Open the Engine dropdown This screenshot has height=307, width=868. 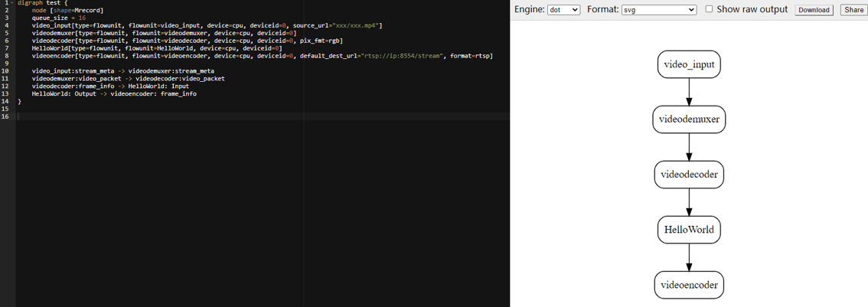pyautogui.click(x=564, y=10)
